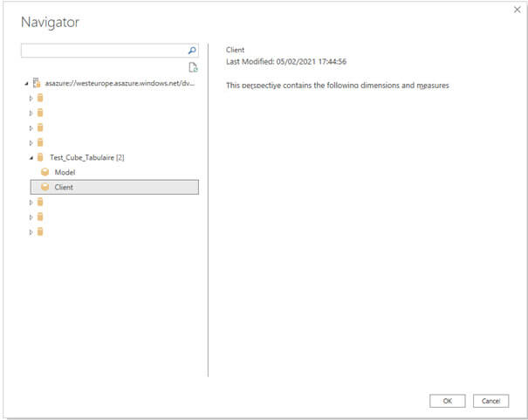Click the Model cube icon
The image size is (528, 420).
(45, 172)
